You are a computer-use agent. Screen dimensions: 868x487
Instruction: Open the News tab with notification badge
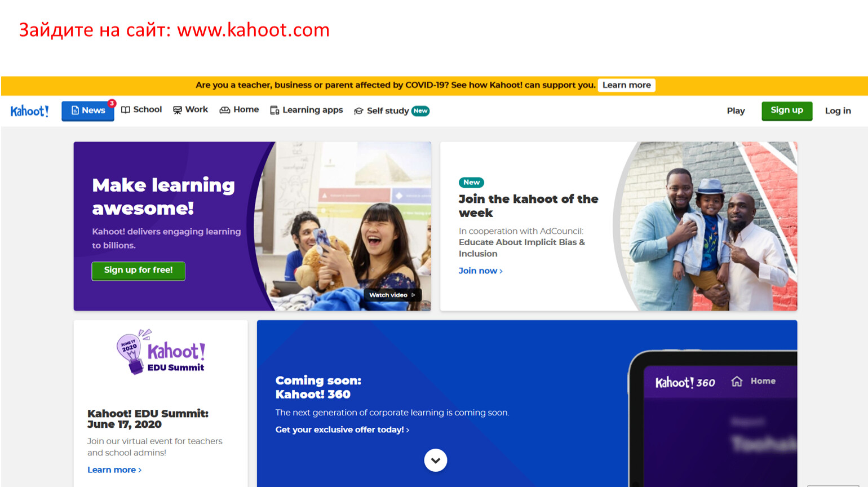[x=88, y=110]
